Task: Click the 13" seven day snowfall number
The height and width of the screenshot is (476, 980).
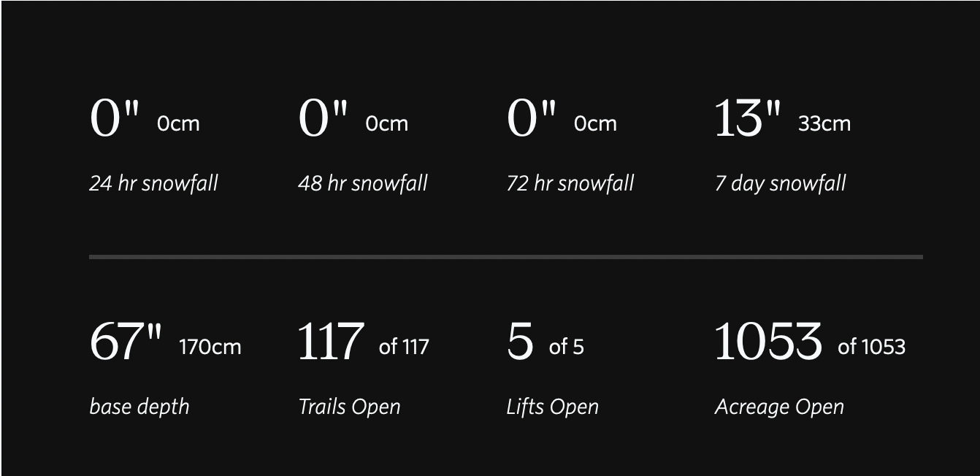Action: 748,118
